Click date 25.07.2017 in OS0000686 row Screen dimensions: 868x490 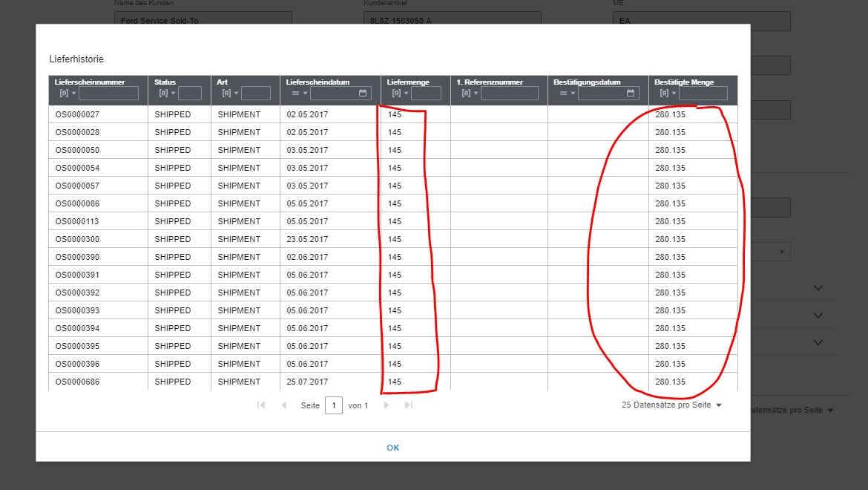tap(307, 382)
